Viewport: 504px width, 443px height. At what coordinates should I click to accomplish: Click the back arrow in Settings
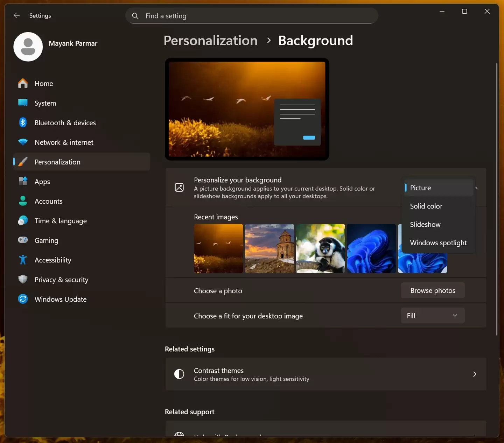[x=16, y=15]
